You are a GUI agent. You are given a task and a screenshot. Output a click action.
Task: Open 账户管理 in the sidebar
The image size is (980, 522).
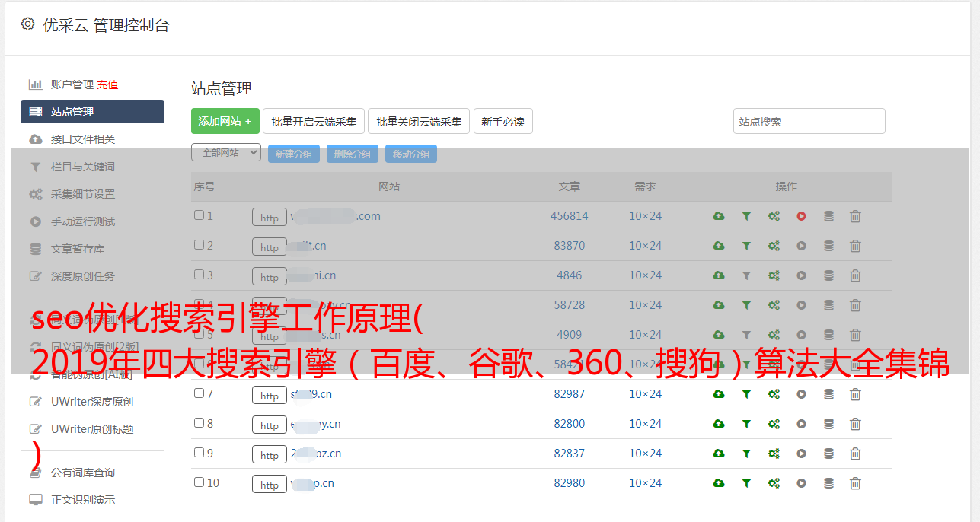pyautogui.click(x=72, y=84)
